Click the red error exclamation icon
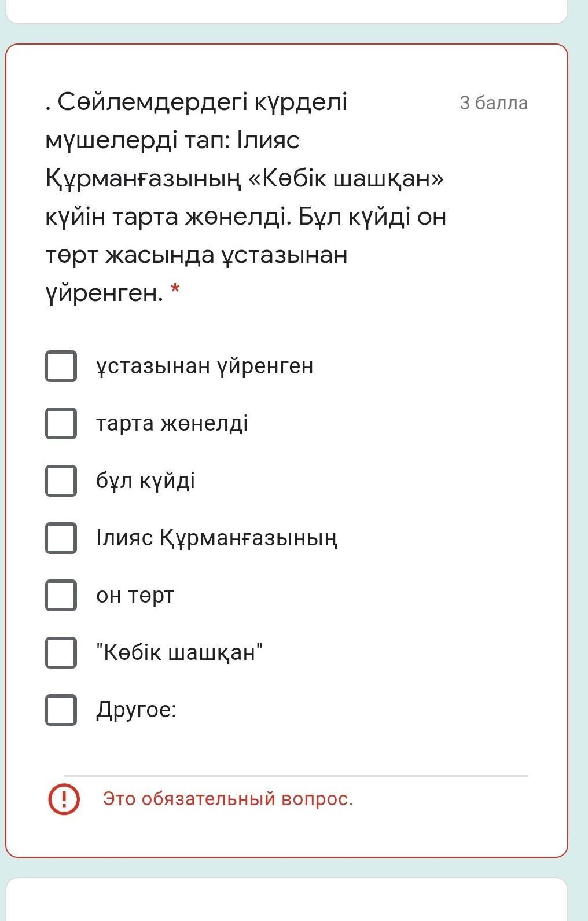Viewport: 588px width, 921px height. click(64, 799)
